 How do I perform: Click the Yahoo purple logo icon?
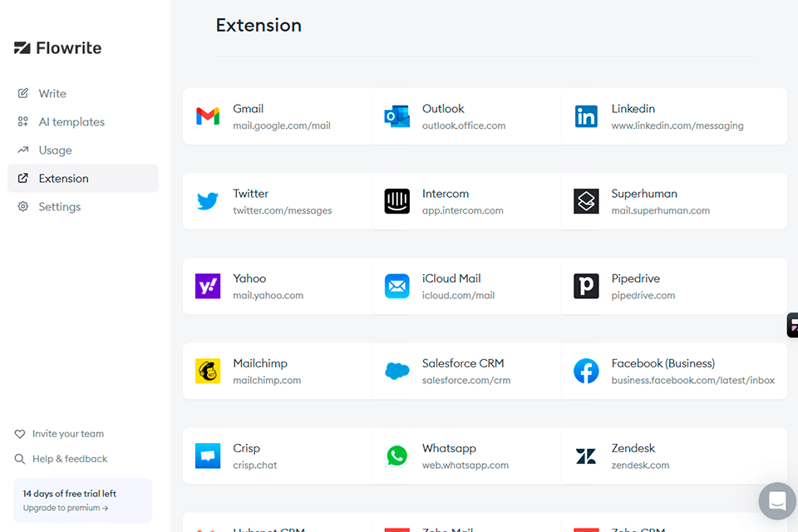pos(208,286)
